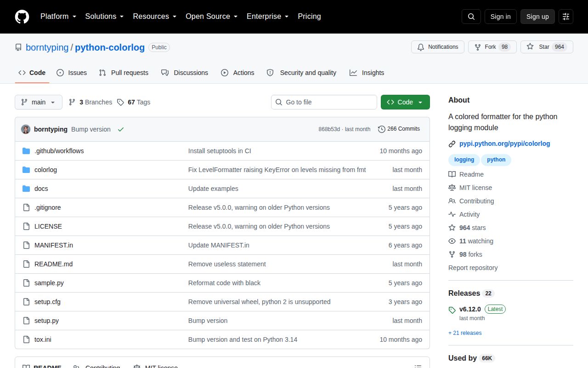Click scale icon beside MIT license
588x368 pixels.
click(x=452, y=188)
